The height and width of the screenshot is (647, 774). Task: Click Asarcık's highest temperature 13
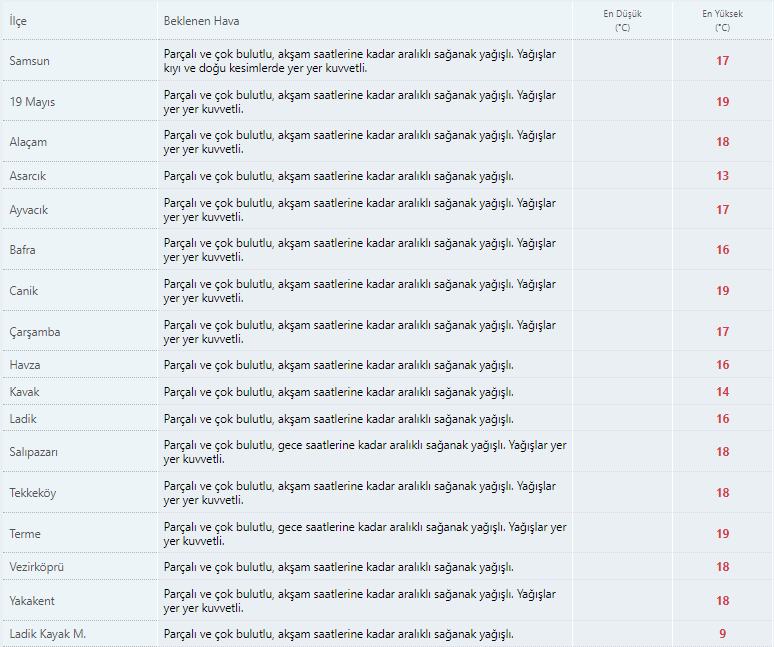(x=723, y=176)
